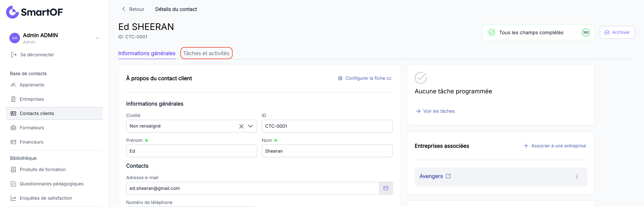Open the Avengers three-dot options menu

point(577,177)
